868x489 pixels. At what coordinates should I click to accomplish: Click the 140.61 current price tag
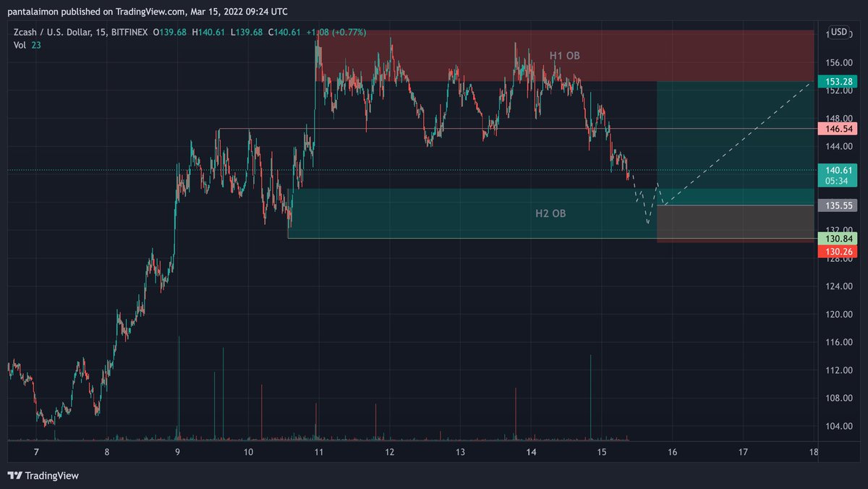tap(838, 170)
